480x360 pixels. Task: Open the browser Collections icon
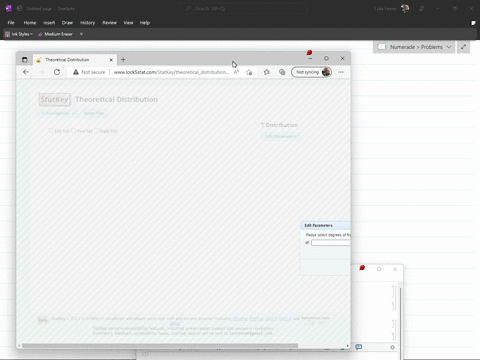click(x=282, y=72)
